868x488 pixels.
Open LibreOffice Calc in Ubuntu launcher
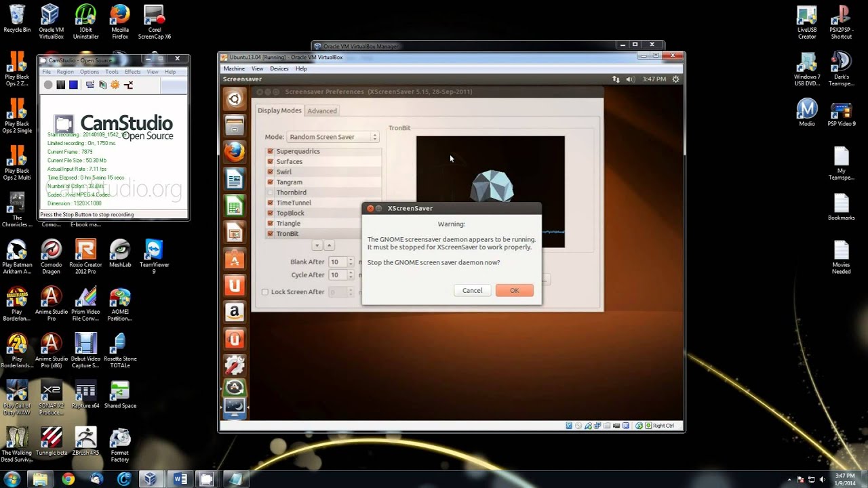[x=235, y=206]
